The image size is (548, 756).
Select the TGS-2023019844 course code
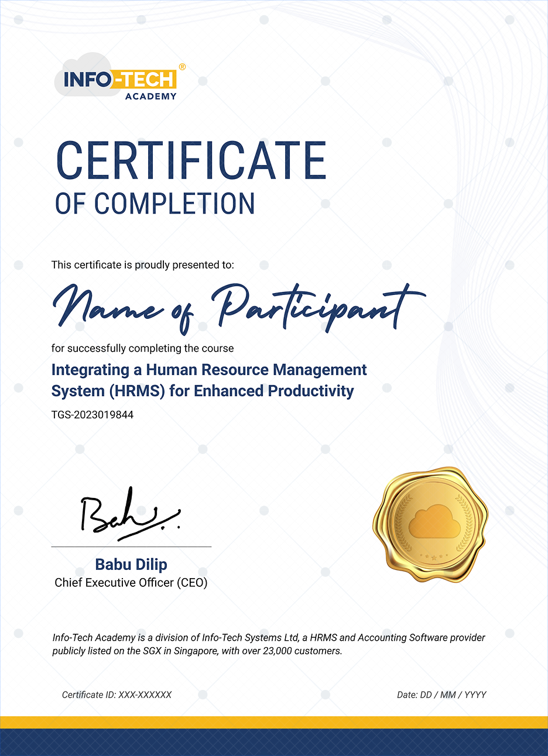93,414
